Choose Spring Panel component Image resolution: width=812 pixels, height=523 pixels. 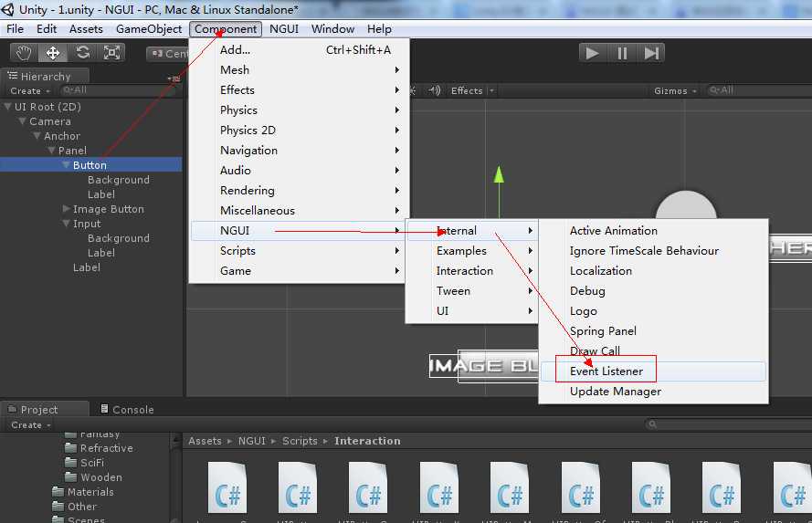(653, 331)
